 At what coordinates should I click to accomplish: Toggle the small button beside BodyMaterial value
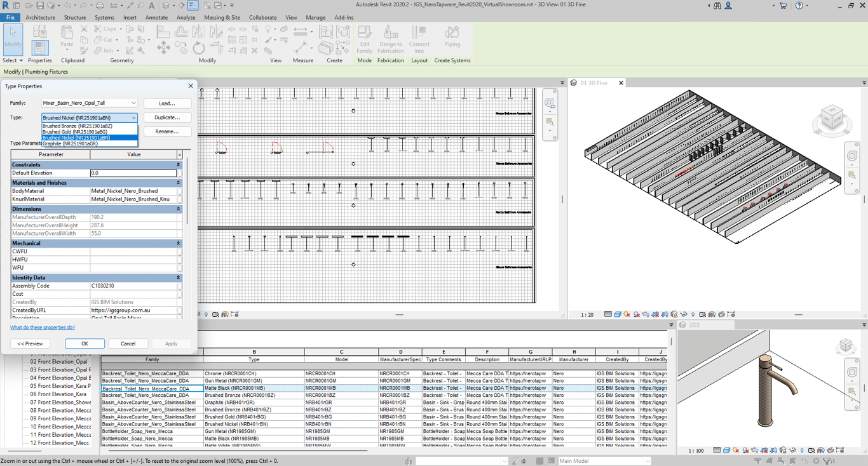180,191
